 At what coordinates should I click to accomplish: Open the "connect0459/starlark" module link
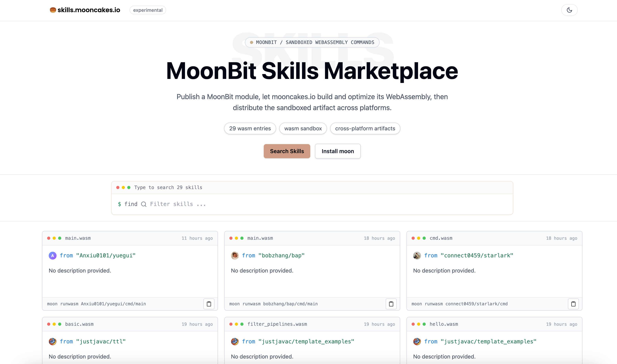click(477, 256)
